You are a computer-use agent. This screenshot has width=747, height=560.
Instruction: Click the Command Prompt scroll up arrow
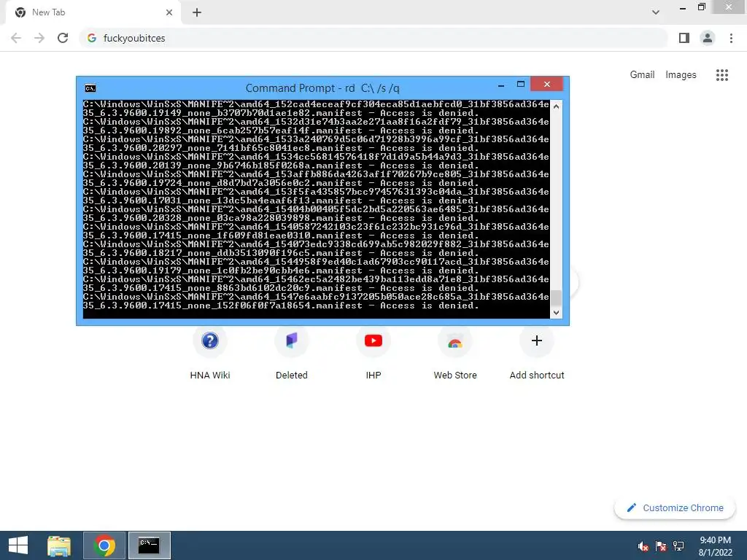click(x=556, y=106)
